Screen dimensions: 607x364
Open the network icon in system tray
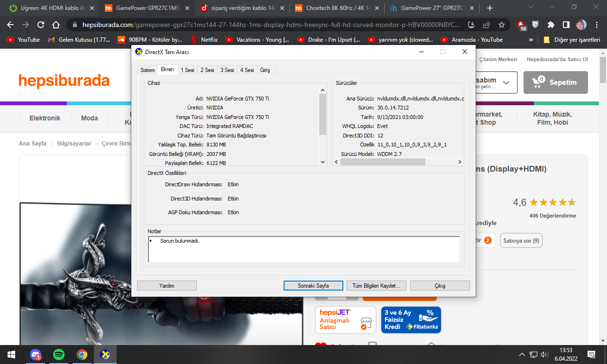pos(533,355)
